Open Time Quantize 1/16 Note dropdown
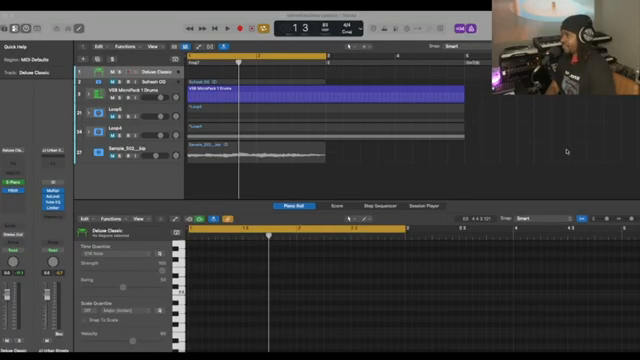640x360 pixels. pyautogui.click(x=116, y=254)
